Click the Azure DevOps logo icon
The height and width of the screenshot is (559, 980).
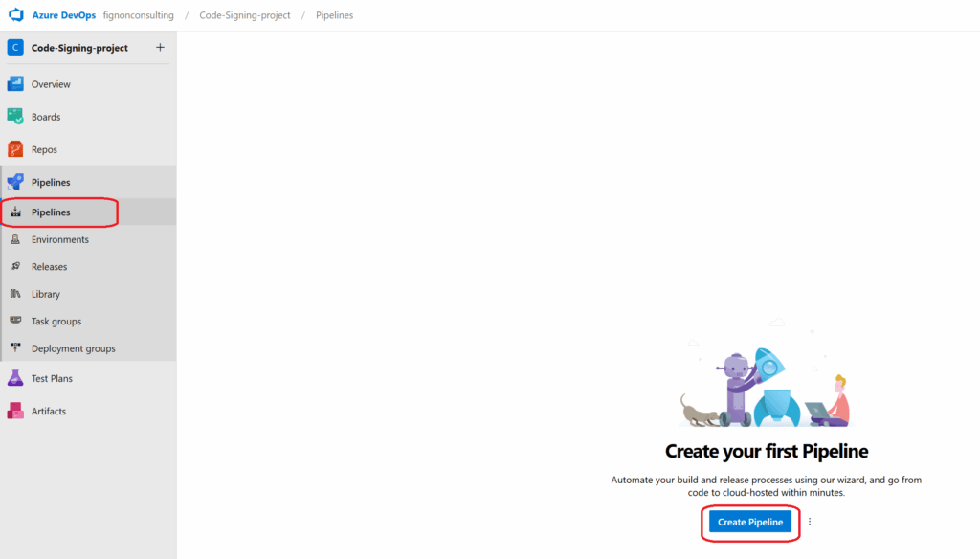tap(15, 15)
